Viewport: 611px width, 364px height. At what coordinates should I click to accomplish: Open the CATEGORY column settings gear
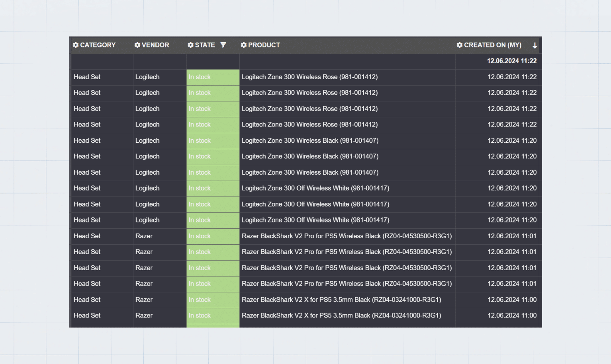[76, 45]
